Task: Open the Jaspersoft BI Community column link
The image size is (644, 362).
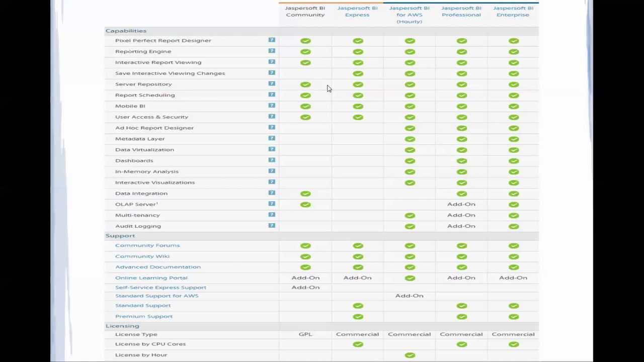Action: coord(305,12)
